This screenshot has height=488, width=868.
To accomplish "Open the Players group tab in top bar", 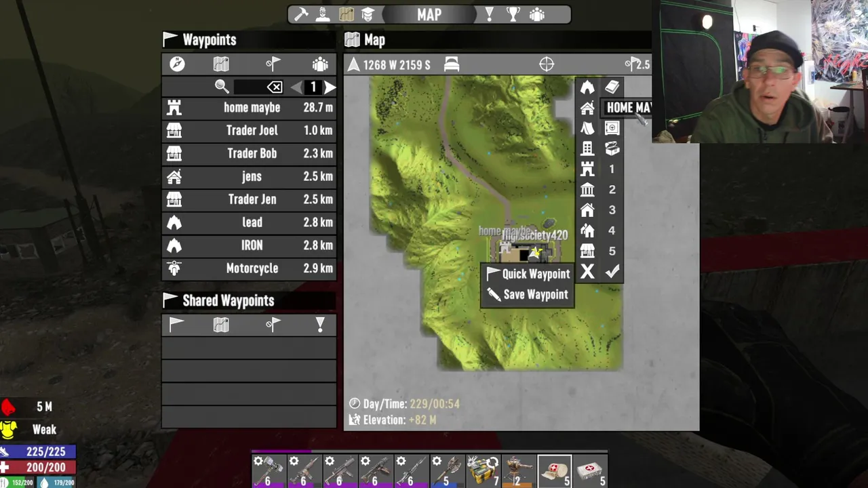I will (537, 14).
